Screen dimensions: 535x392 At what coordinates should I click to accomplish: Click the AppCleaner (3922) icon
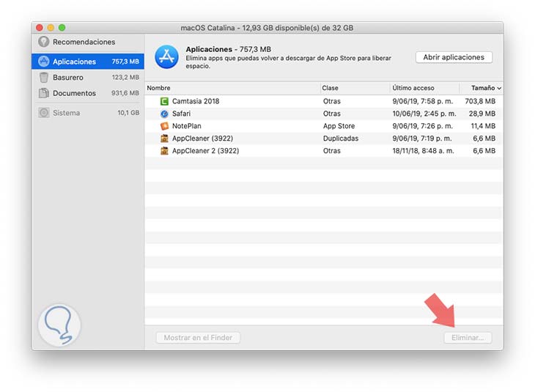[164, 138]
